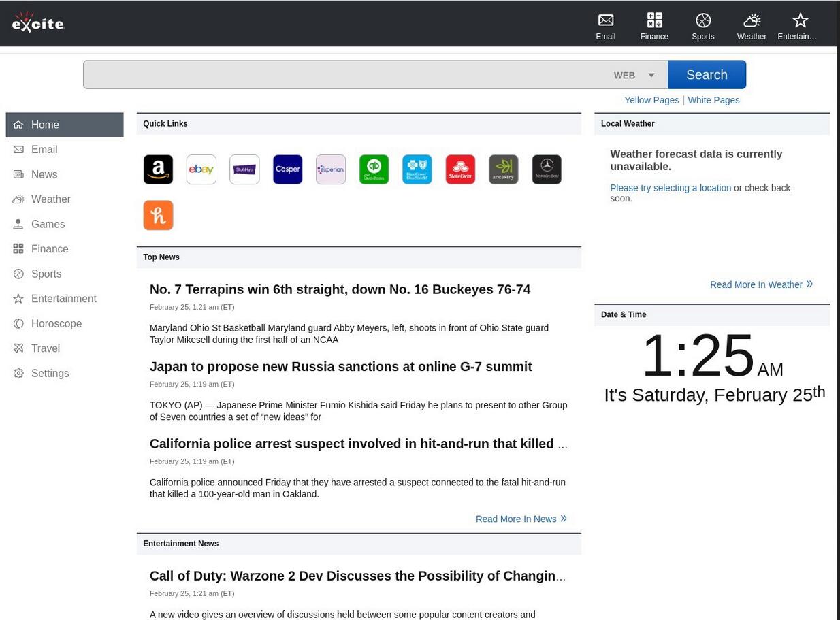Open the Yellow Pages link
This screenshot has width=840, height=620.
[651, 100]
